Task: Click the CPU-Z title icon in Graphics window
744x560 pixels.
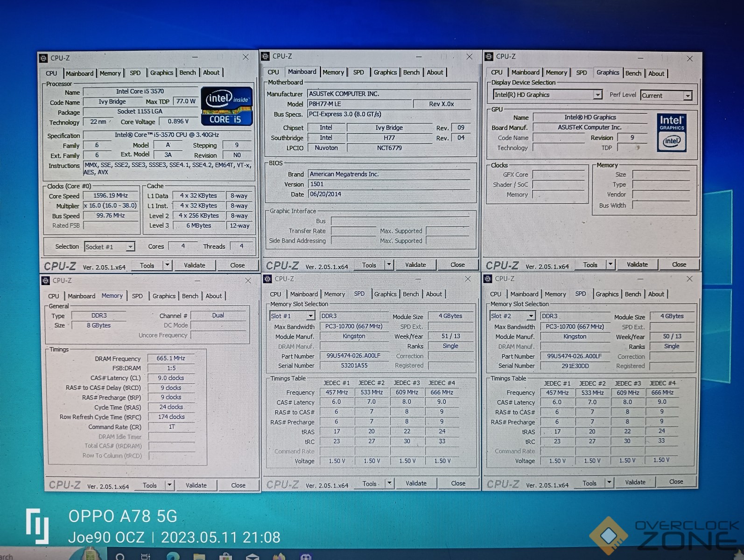Action: [489, 56]
